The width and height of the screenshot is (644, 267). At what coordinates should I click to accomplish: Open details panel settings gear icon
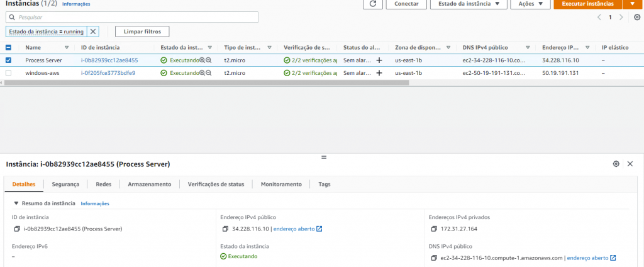(616, 164)
